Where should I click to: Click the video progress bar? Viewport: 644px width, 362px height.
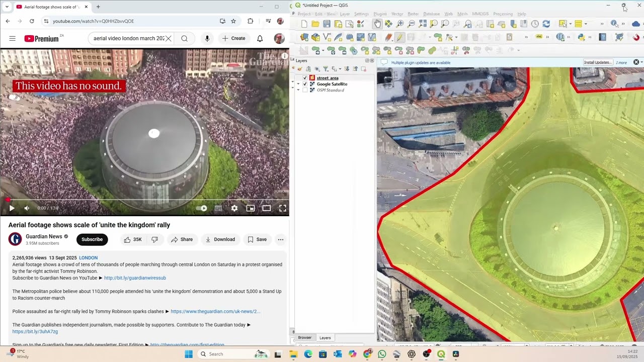(x=144, y=200)
